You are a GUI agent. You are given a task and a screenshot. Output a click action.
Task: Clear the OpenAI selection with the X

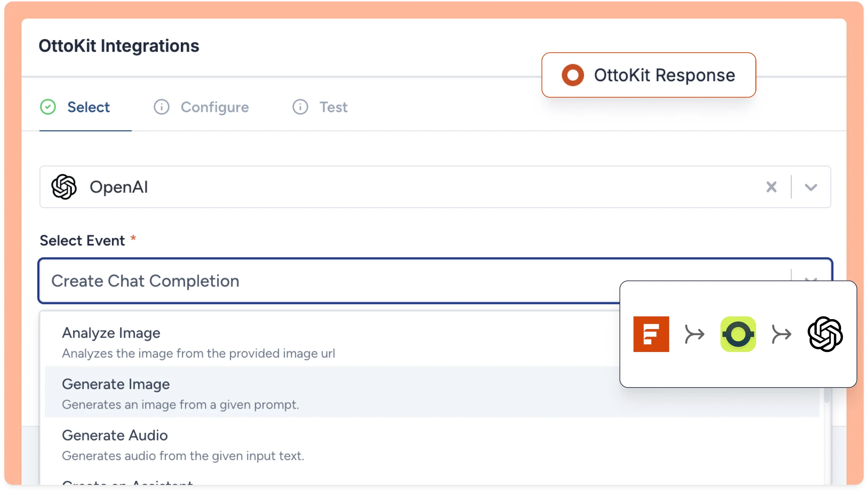771,187
